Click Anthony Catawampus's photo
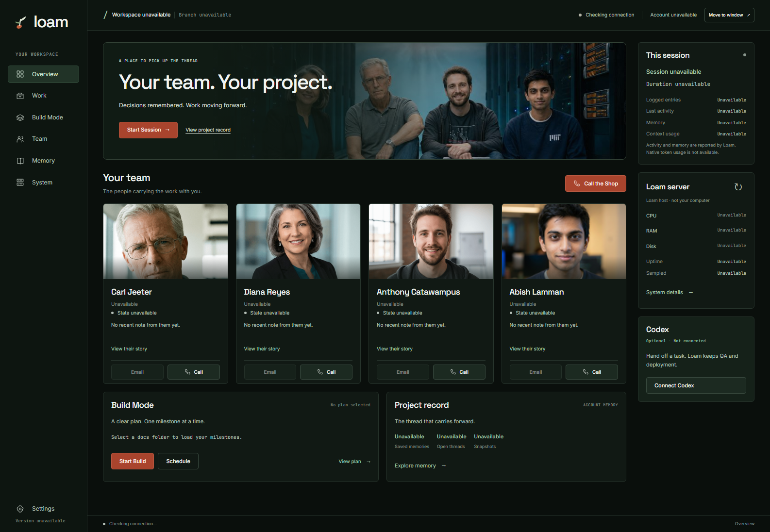Screen dimensions: 770x532 [431, 241]
